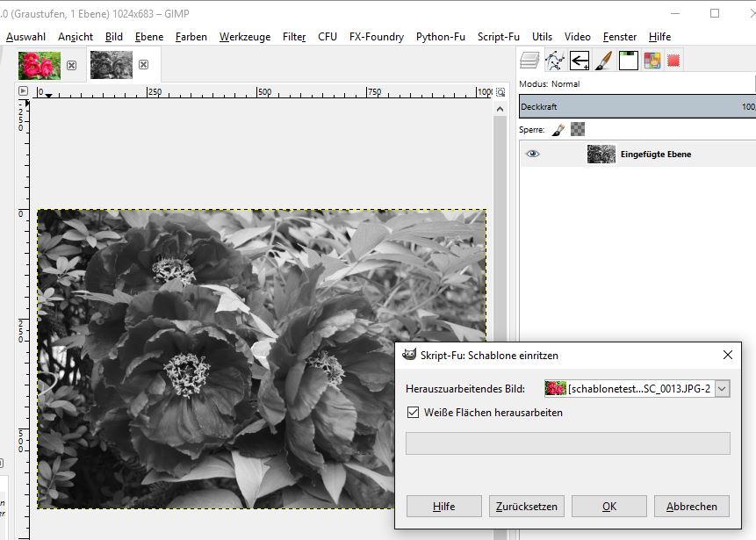Open the Script-Fu menu
This screenshot has height=540, width=756.
[x=498, y=37]
